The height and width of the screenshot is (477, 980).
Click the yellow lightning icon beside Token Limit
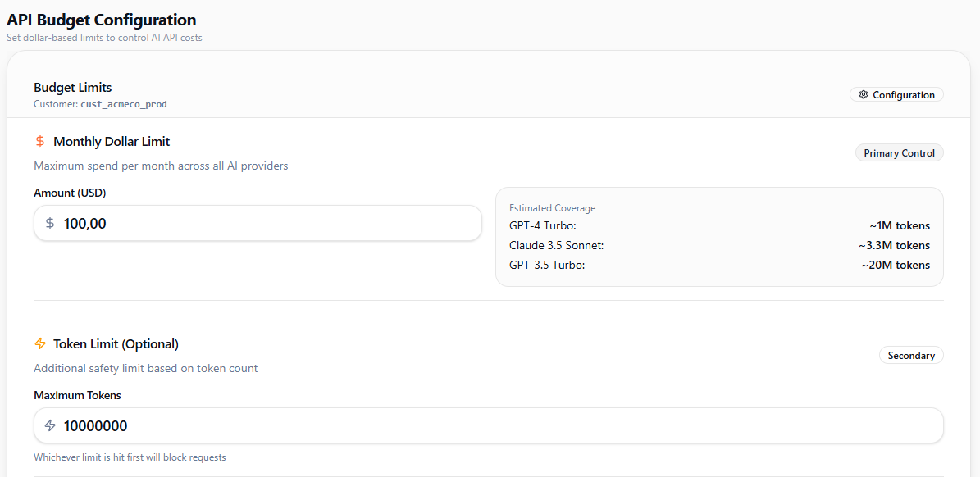tap(40, 344)
